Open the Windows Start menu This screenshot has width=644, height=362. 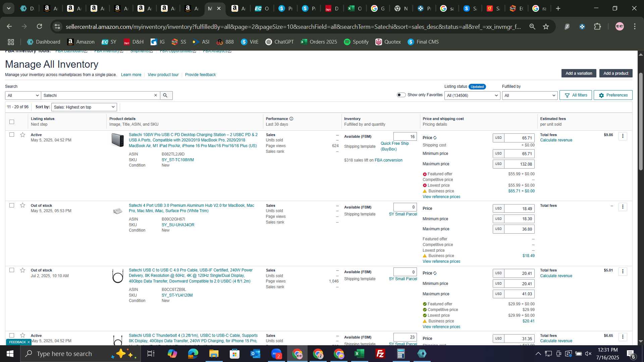(10, 354)
